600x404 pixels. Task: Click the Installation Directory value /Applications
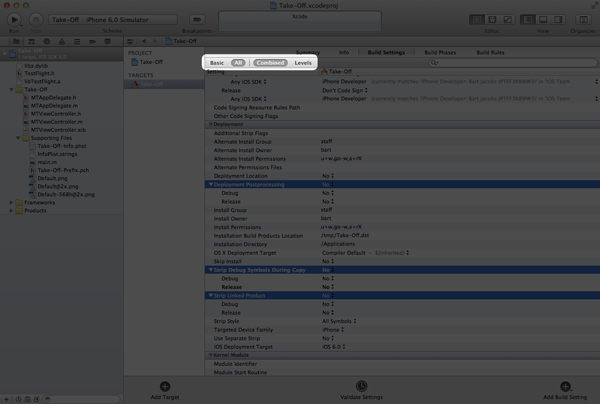point(338,244)
